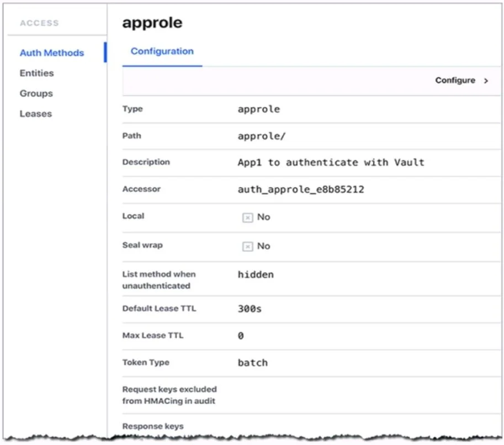Click the No value in Seal wrap row

(263, 246)
